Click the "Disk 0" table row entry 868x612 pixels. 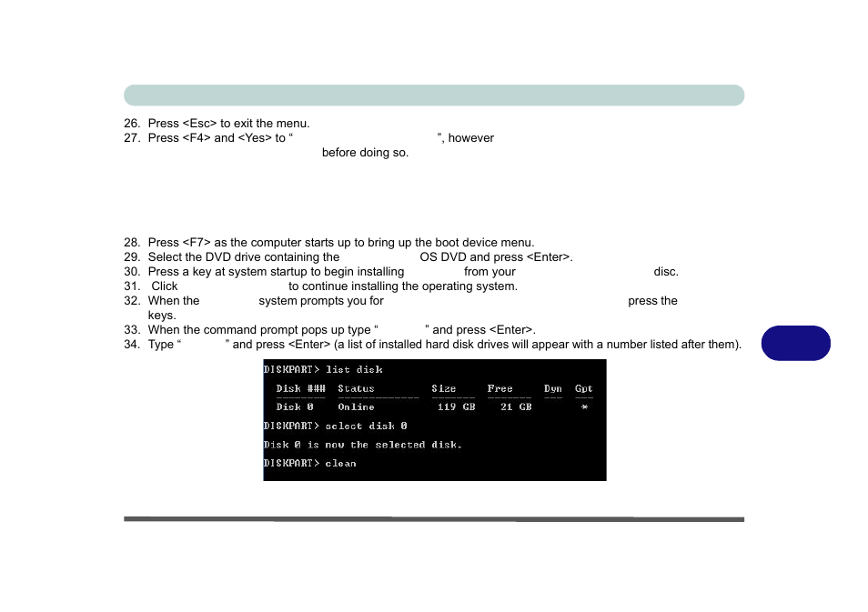point(295,406)
